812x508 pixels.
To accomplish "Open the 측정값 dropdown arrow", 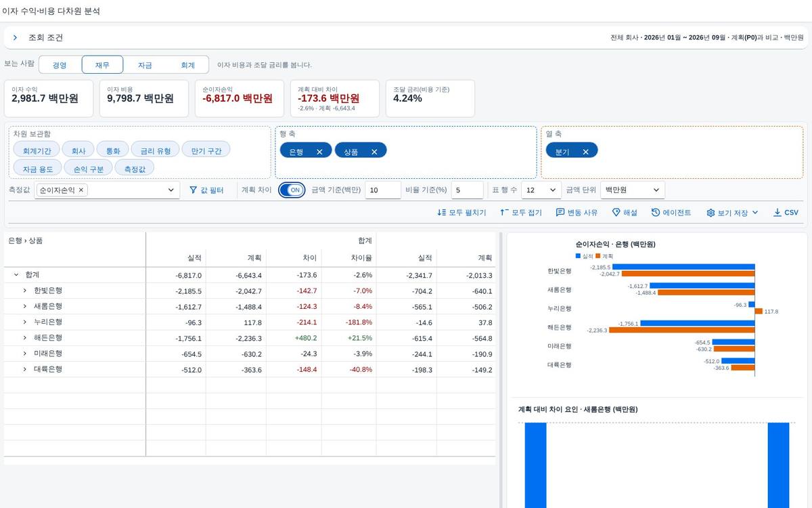I will coord(171,190).
